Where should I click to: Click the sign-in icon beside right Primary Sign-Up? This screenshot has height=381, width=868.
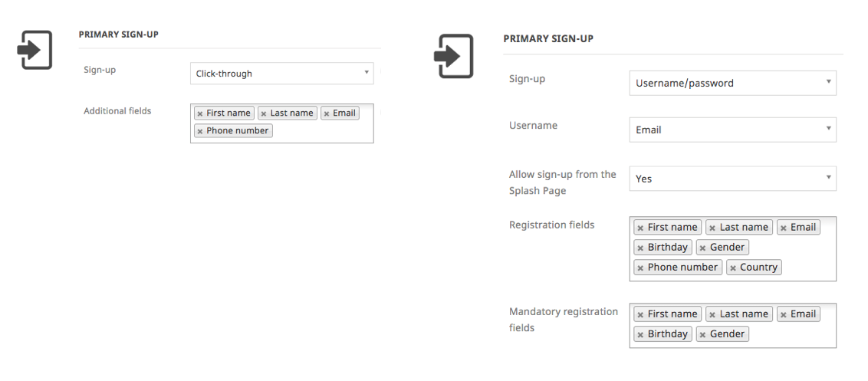(x=453, y=56)
